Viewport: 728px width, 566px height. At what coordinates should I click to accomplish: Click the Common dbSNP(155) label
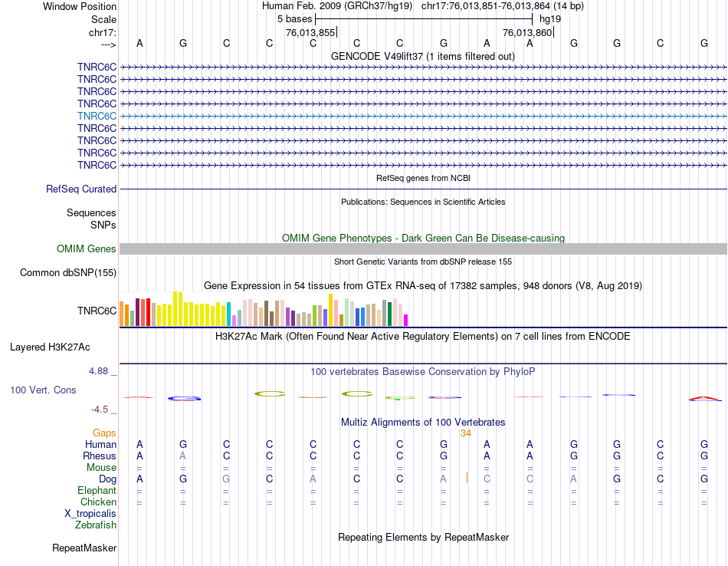[67, 273]
